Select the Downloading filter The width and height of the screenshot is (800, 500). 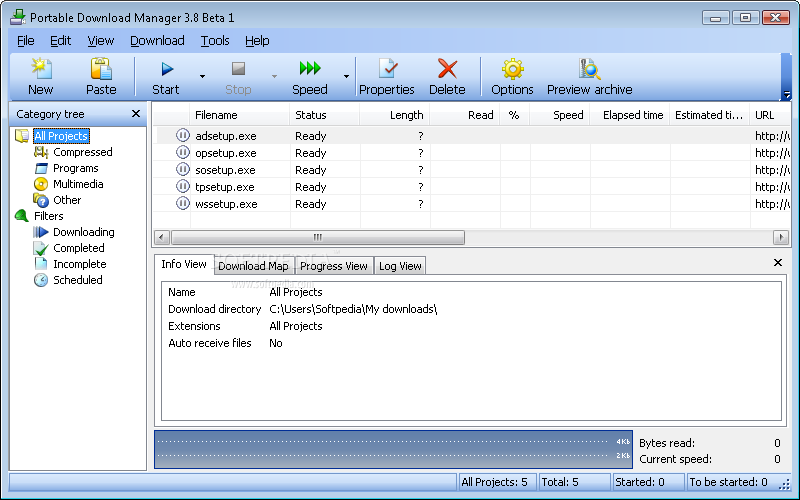tap(84, 232)
